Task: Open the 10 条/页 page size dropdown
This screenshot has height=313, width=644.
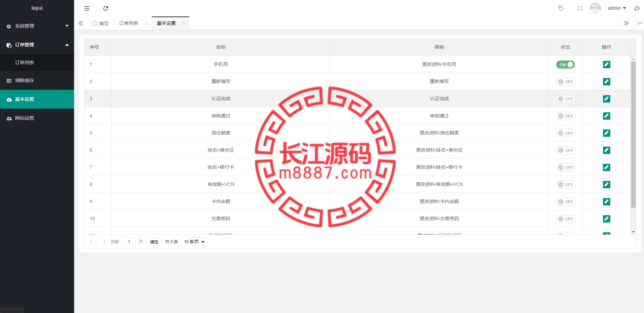Action: coord(194,242)
